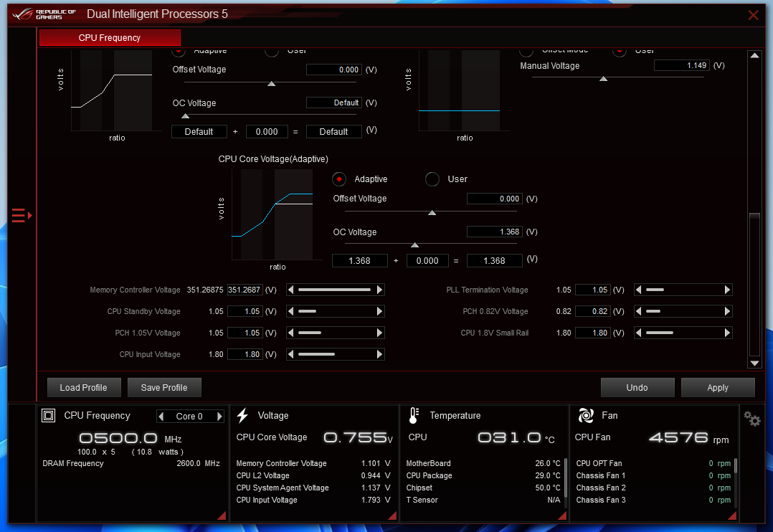Adjust the top-left OC Voltage slider
This screenshot has width=773, height=532.
(185, 116)
